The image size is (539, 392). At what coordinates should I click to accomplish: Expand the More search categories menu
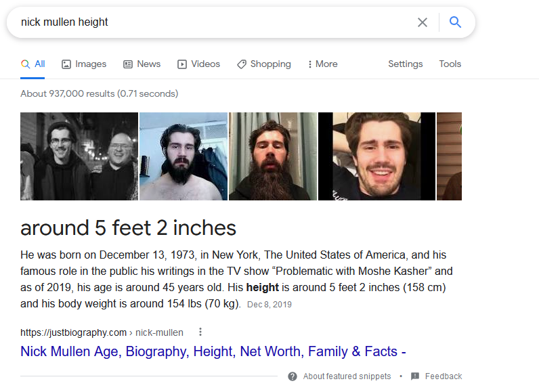click(x=322, y=64)
